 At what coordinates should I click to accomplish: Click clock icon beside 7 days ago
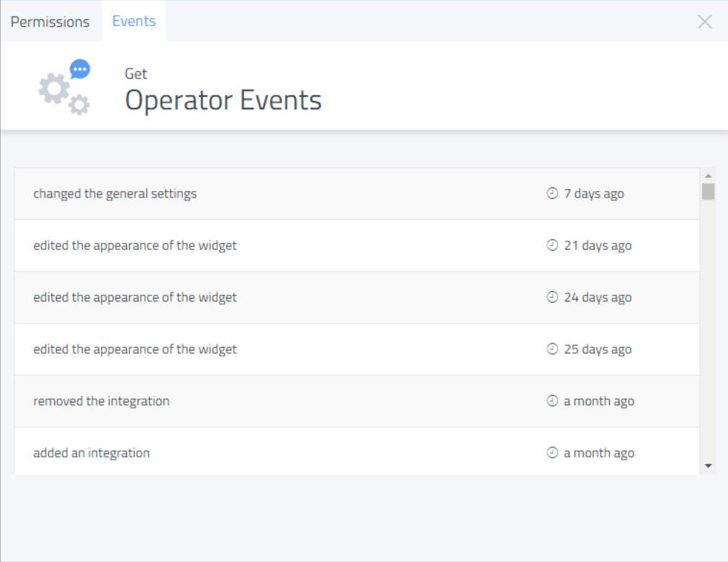click(552, 194)
